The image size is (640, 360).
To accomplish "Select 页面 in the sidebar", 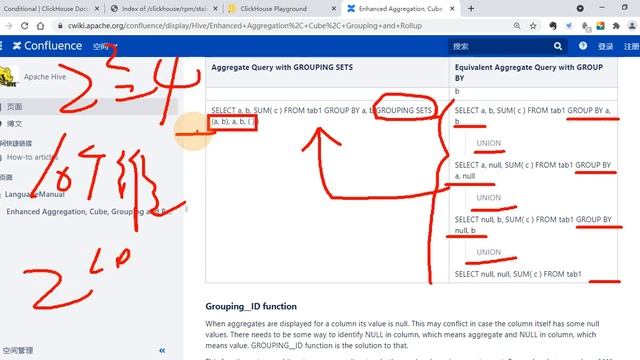I will 15,107.
